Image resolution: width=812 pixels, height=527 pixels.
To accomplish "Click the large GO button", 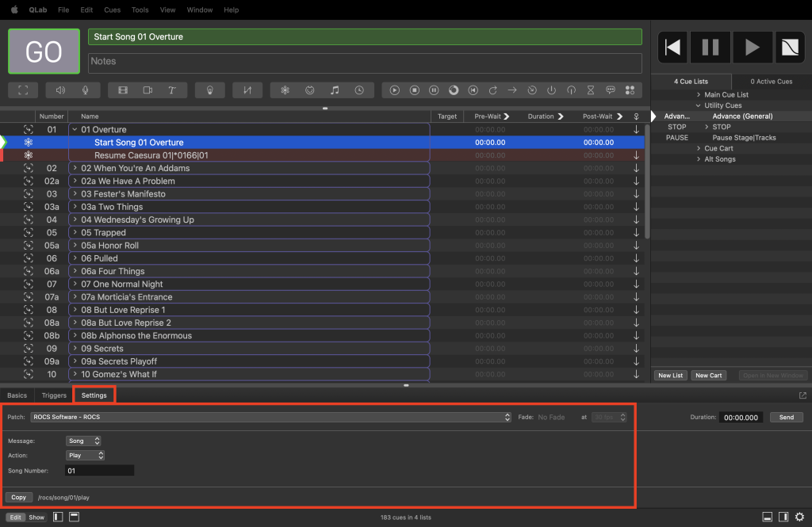I will tap(44, 52).
